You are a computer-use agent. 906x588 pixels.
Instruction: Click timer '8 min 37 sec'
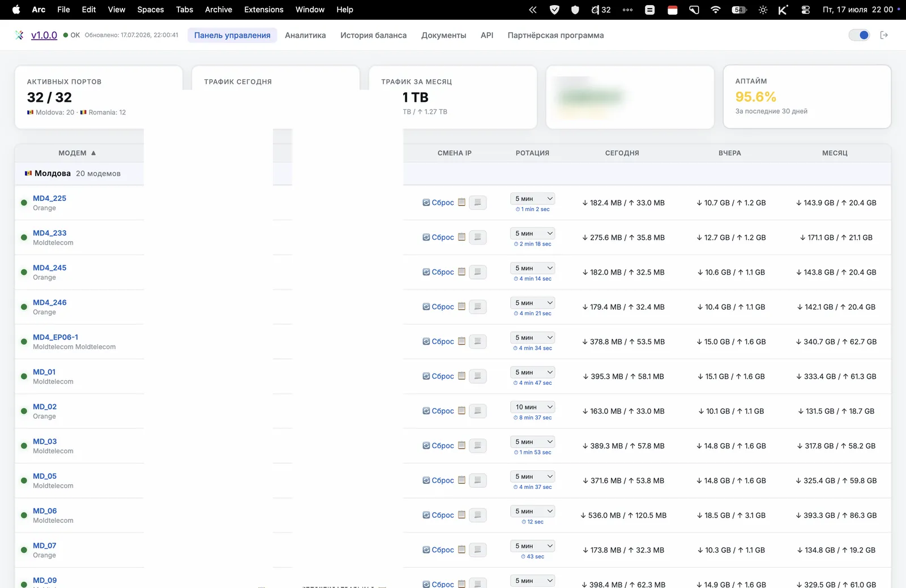click(533, 418)
